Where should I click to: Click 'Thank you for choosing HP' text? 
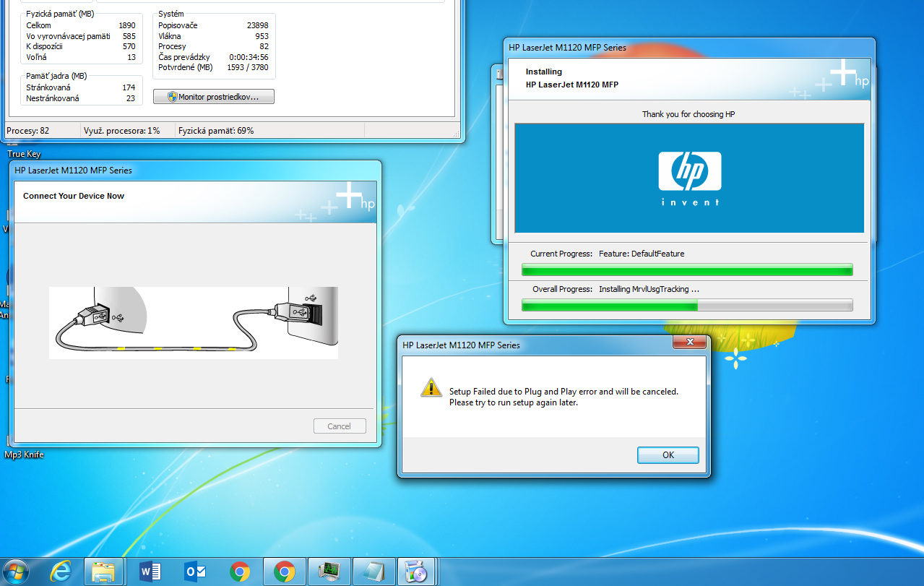pos(688,114)
